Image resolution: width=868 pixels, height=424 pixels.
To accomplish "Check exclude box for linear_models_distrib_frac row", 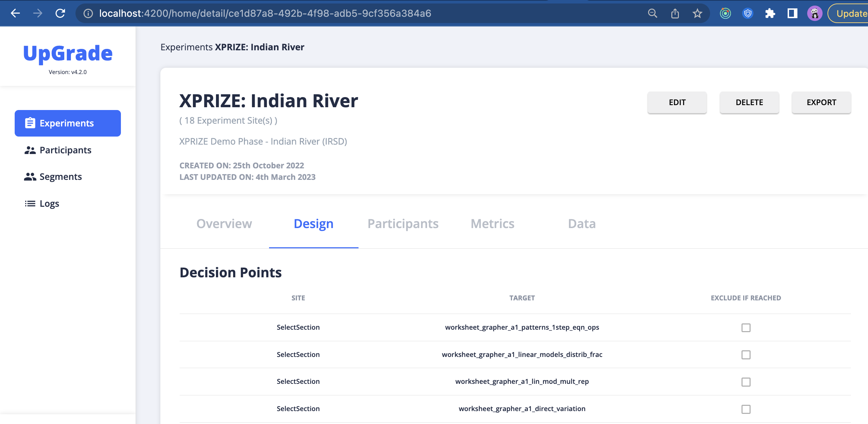I will click(x=746, y=355).
